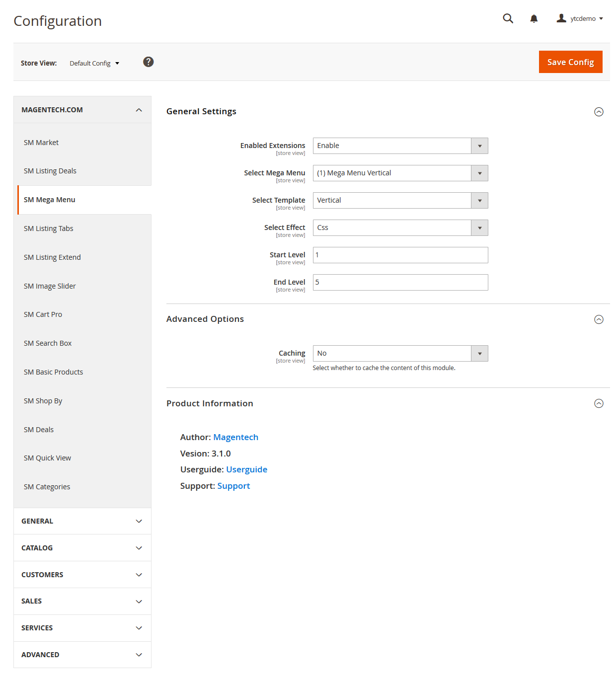Open the Support link
Screen dimensions: 616x682
click(x=233, y=486)
